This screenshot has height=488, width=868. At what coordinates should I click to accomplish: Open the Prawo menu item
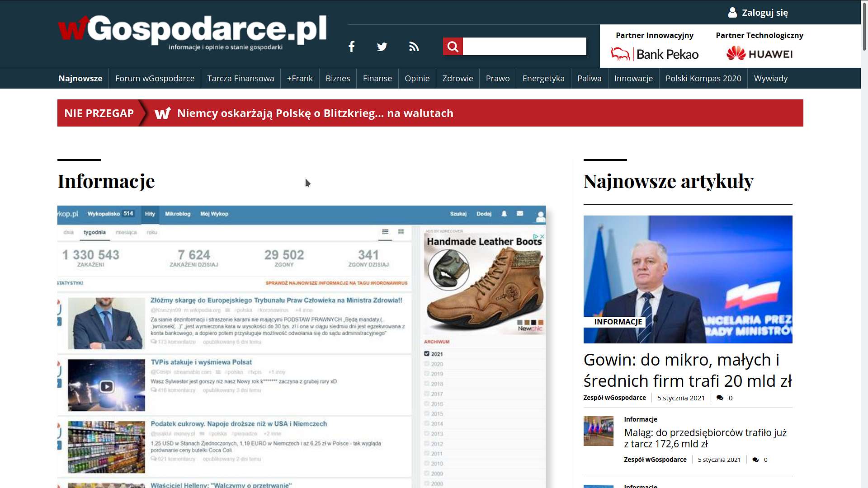498,79
